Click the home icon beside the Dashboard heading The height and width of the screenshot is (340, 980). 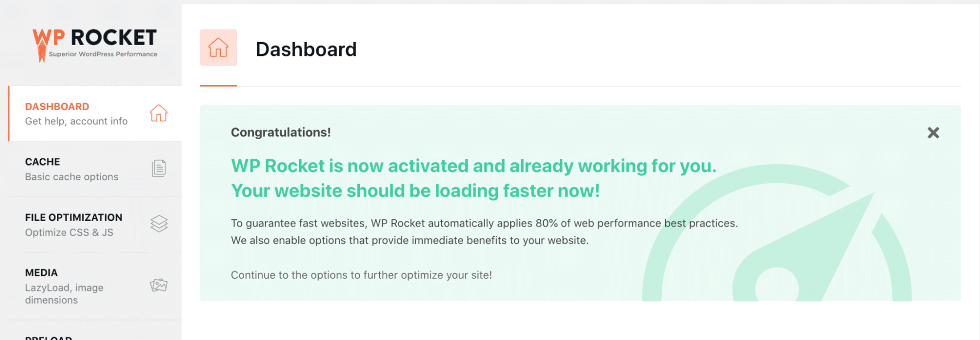pyautogui.click(x=218, y=48)
